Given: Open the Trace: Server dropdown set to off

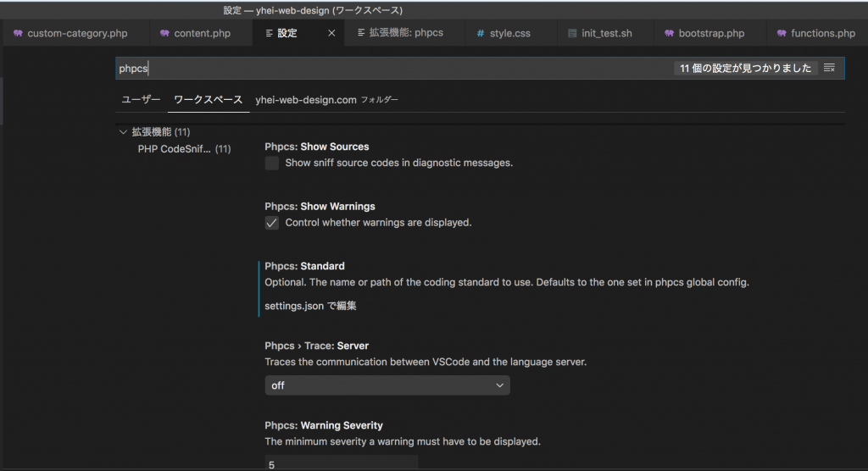Looking at the screenshot, I should pos(387,385).
